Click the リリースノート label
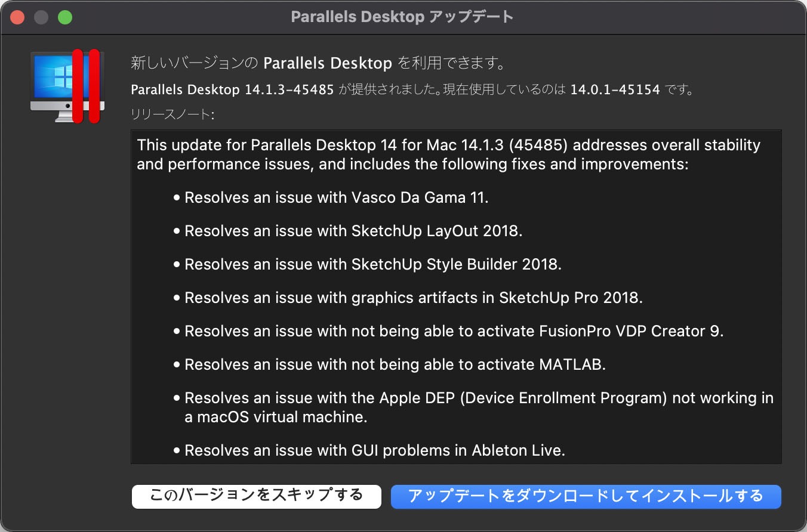This screenshot has height=532, width=807. [172, 115]
